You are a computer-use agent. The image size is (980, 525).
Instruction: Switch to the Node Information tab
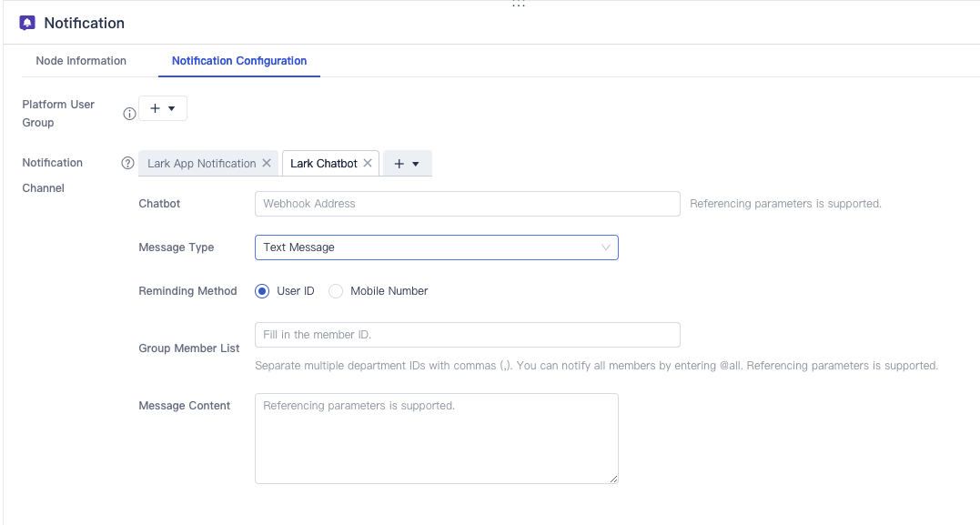tap(81, 61)
